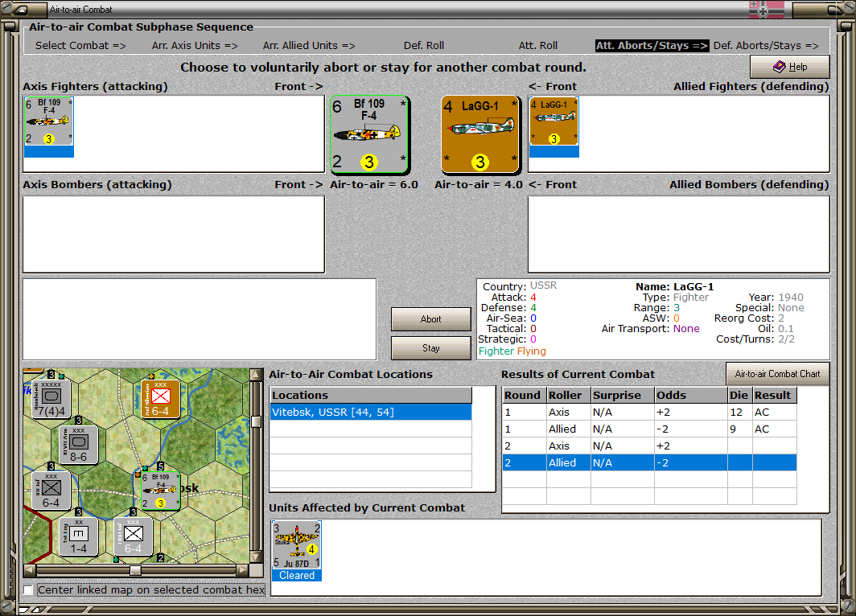Click the large Bf 109 F-4 front fighter
The image size is (856, 616).
369,134
